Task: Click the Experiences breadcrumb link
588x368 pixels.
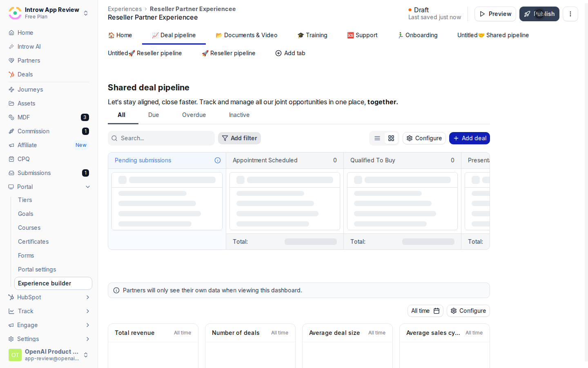Action: point(125,9)
